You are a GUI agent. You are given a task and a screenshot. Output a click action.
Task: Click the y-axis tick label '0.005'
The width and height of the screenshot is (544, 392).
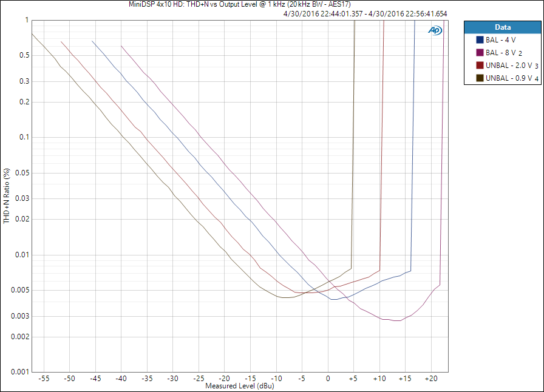click(x=20, y=290)
